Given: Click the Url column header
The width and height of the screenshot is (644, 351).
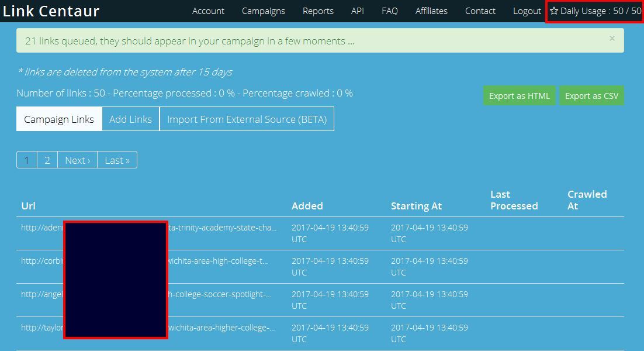Looking at the screenshot, I should [28, 206].
